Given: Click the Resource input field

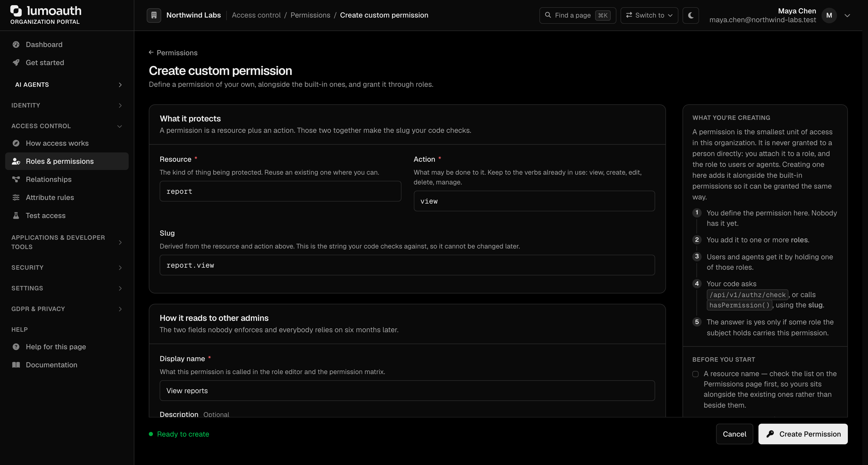Looking at the screenshot, I should click(280, 191).
